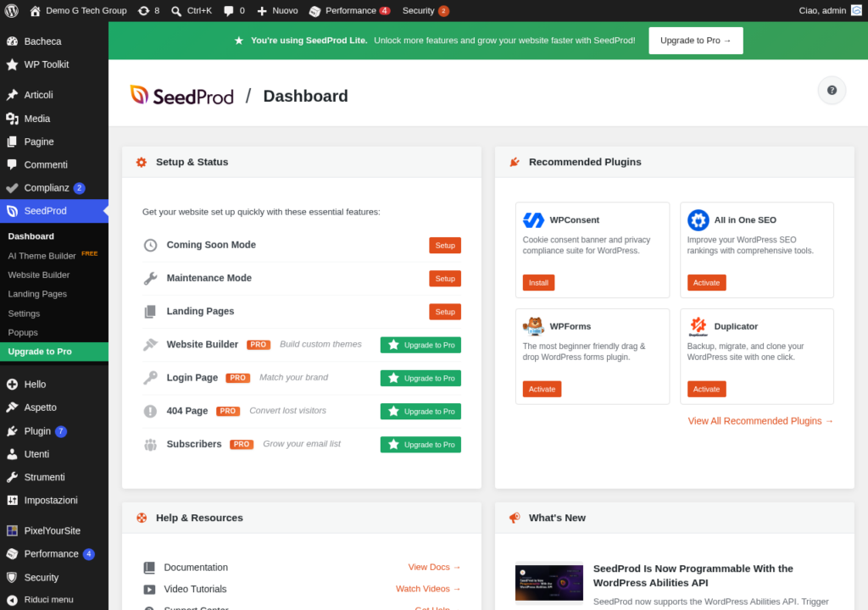Open the SeedProd Is Now Programmable article
This screenshot has width=868, height=610.
[693, 575]
